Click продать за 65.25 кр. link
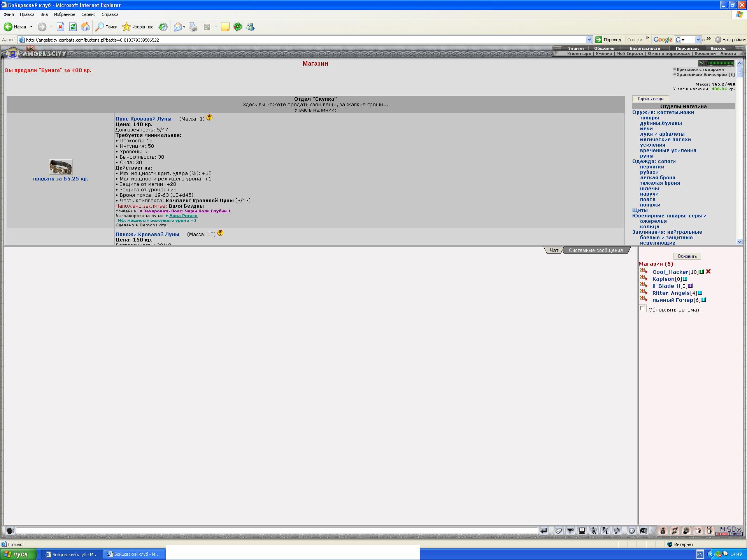This screenshot has width=747, height=560. (61, 179)
